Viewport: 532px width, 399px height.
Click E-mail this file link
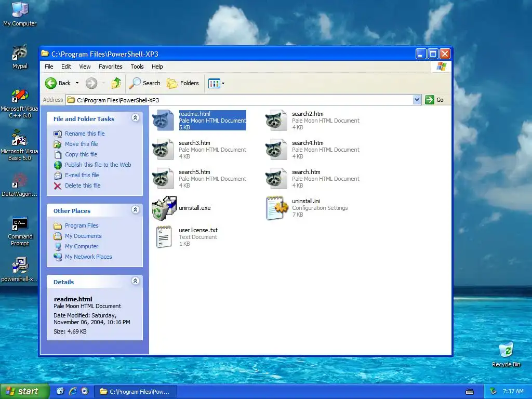point(82,175)
